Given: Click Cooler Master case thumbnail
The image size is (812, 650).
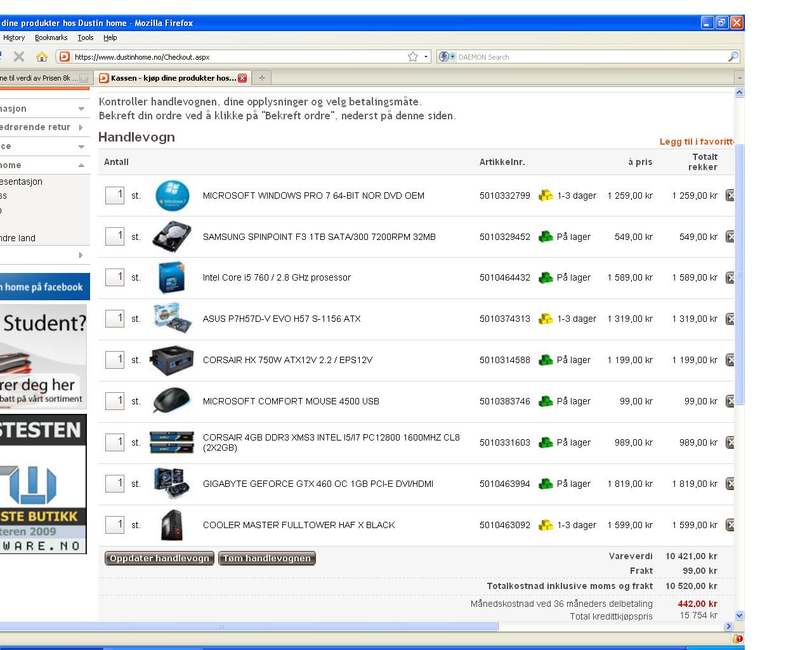Looking at the screenshot, I should click(172, 525).
